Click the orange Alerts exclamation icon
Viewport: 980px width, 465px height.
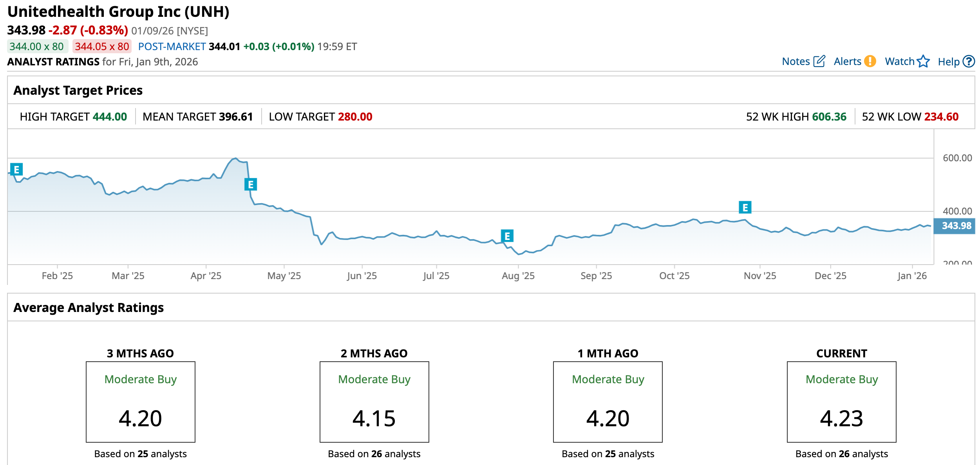pos(870,61)
